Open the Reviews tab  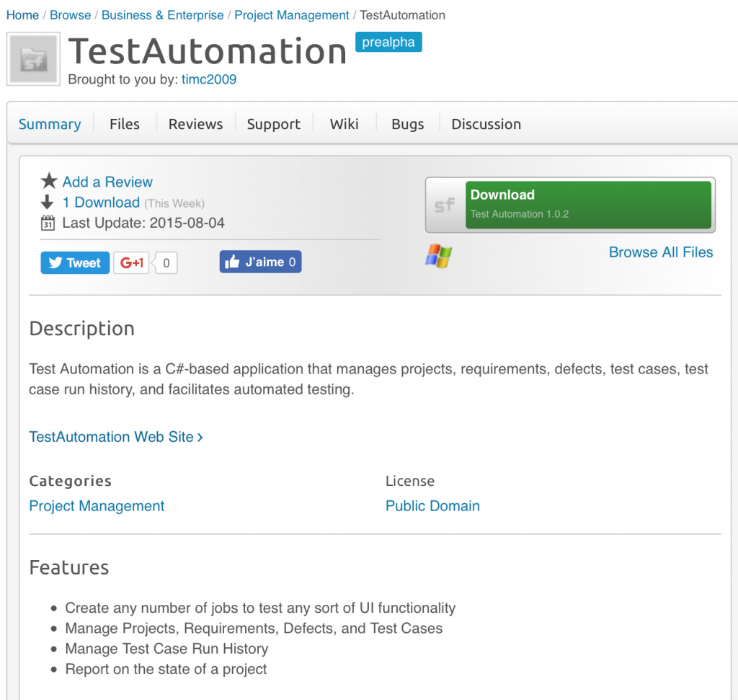(x=195, y=124)
